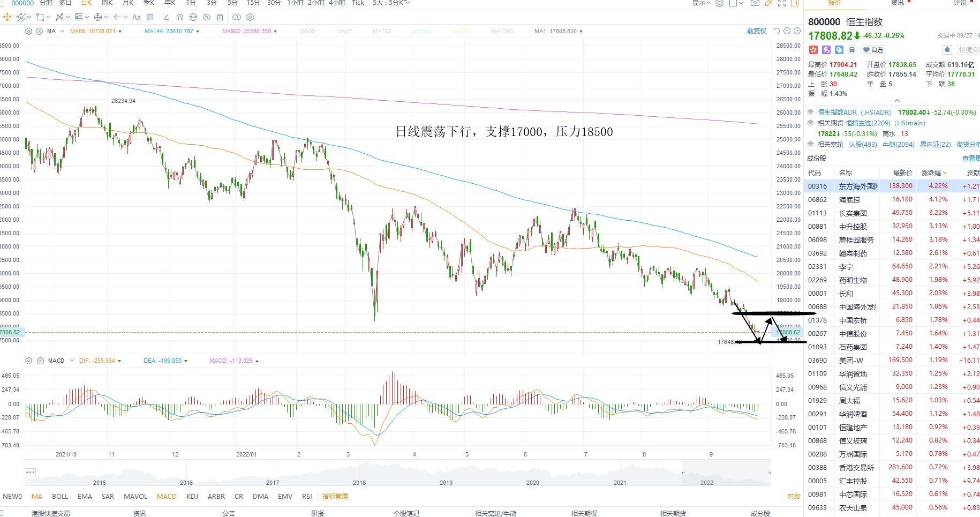980x517 pixels.
Task: Select the price range measure tool
Action: pyautogui.click(x=98, y=17)
